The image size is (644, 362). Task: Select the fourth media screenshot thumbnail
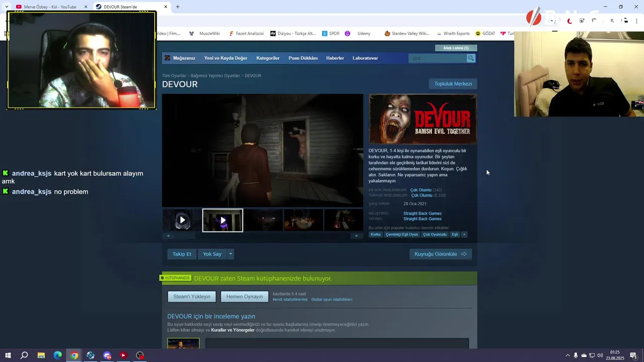(303, 220)
